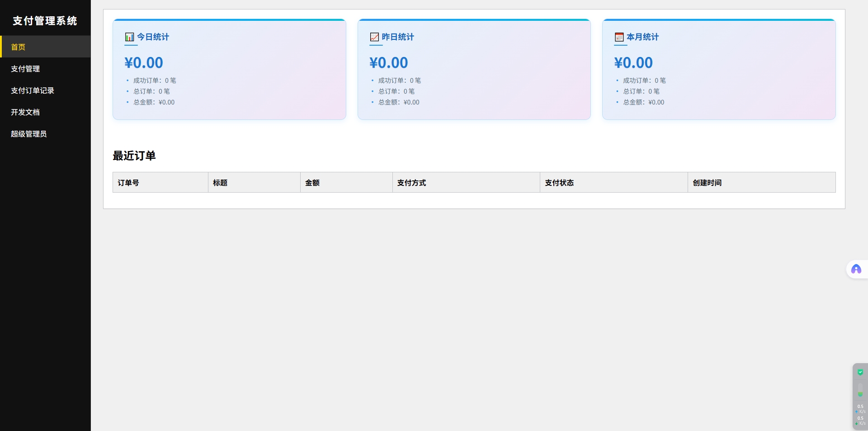Open the floating assistant icon on right edge

point(856,270)
